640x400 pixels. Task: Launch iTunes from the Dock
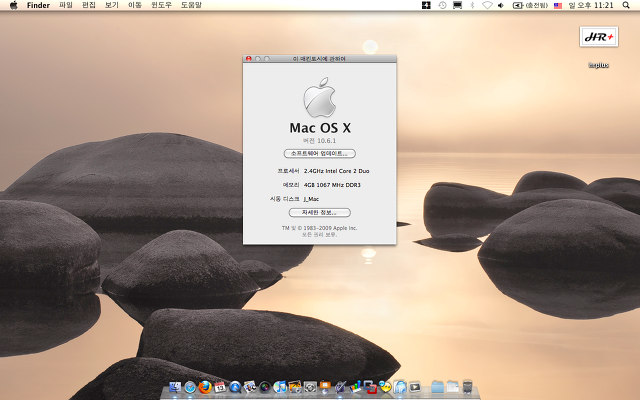pyautogui.click(x=280, y=387)
